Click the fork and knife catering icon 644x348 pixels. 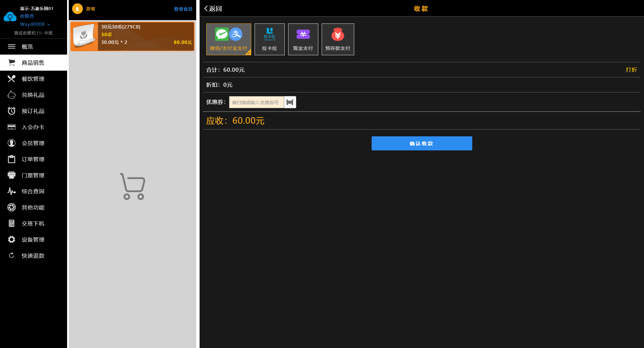pos(11,79)
